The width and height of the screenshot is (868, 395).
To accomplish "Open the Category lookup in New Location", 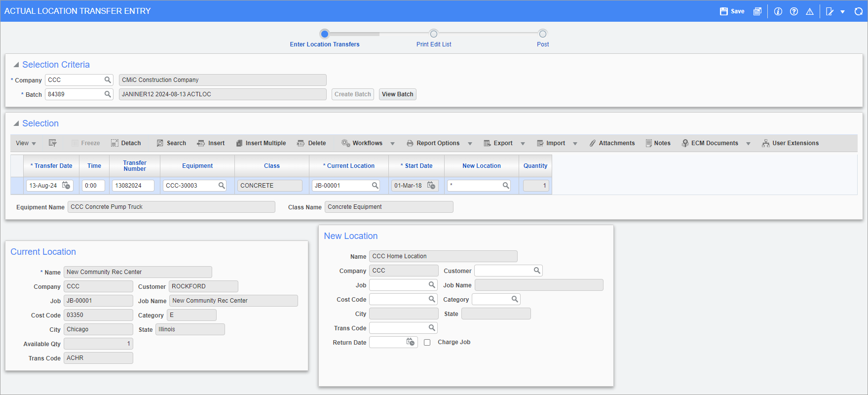I will 515,299.
